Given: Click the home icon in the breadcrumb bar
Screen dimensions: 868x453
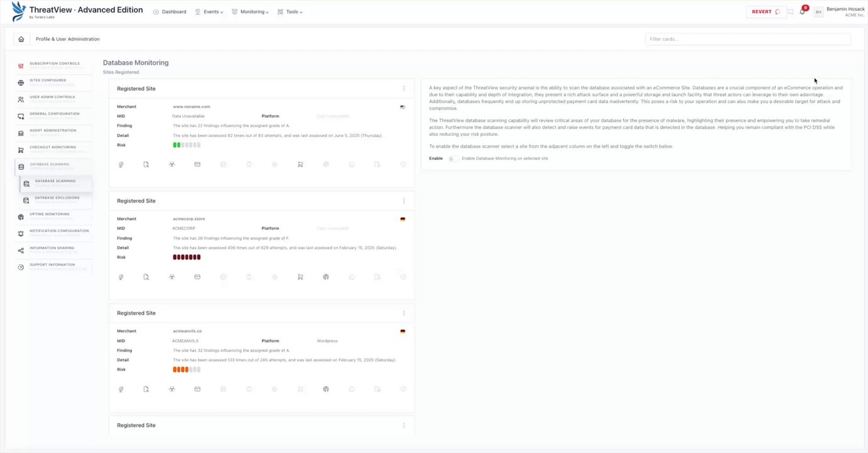Looking at the screenshot, I should (x=21, y=39).
